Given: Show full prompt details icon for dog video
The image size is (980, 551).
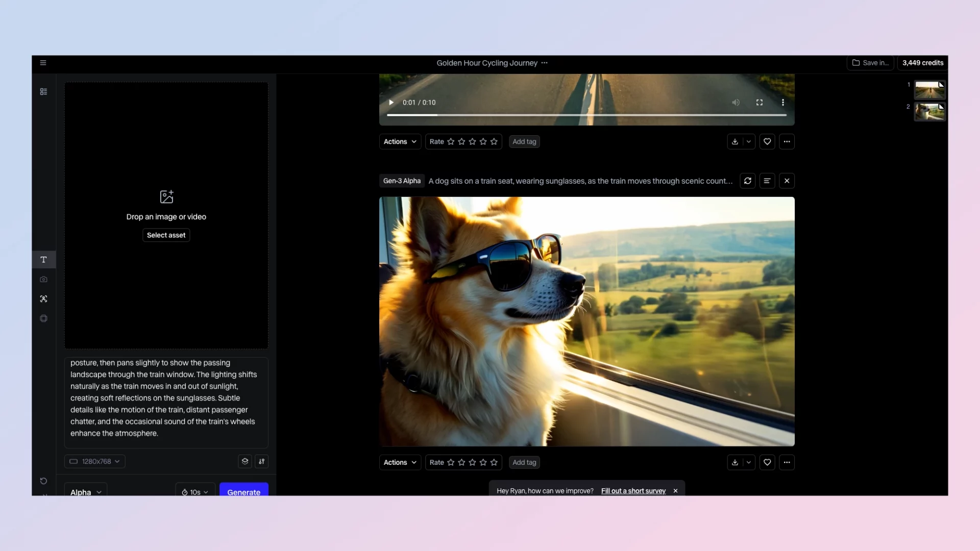Looking at the screenshot, I should [x=767, y=181].
